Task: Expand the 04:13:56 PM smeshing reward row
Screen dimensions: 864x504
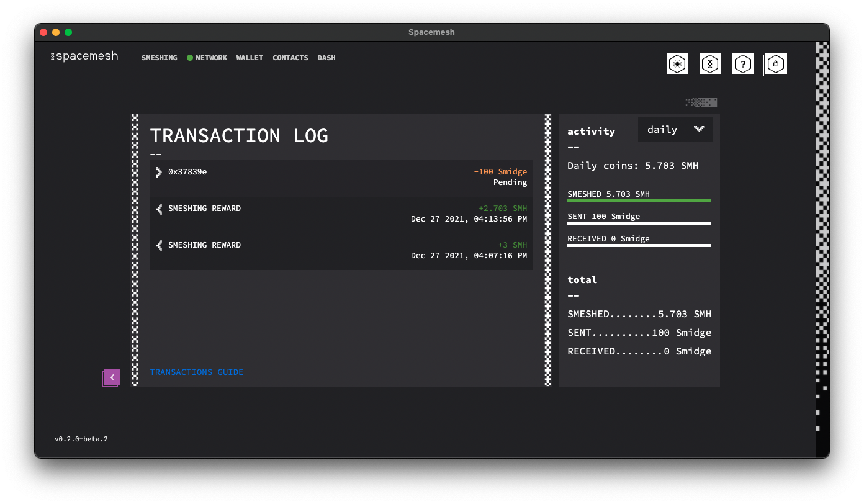Action: 341,215
